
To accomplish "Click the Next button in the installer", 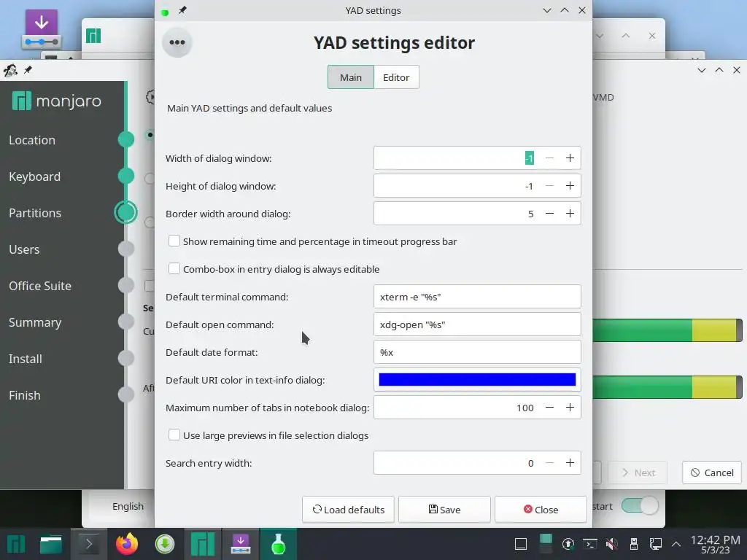I will (638, 472).
